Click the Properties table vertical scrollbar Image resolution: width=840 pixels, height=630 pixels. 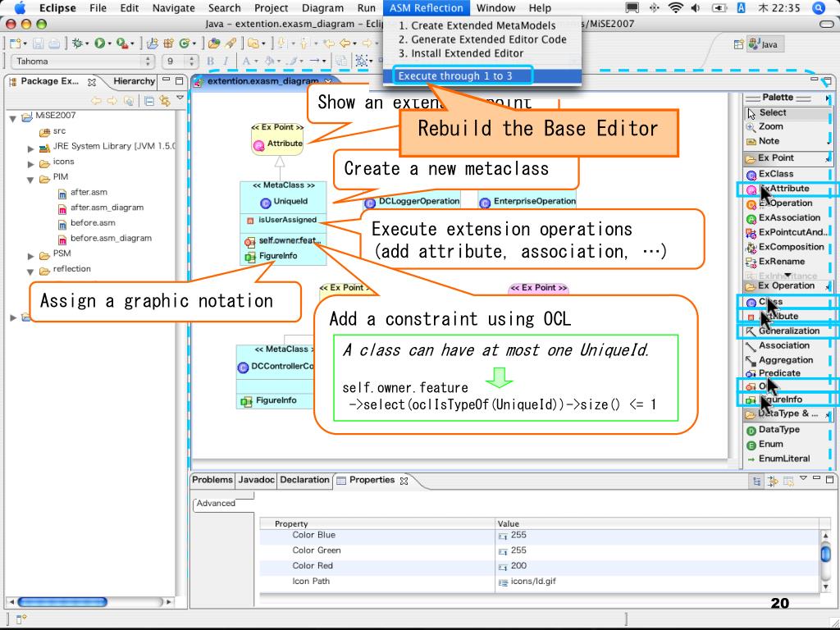(825, 560)
